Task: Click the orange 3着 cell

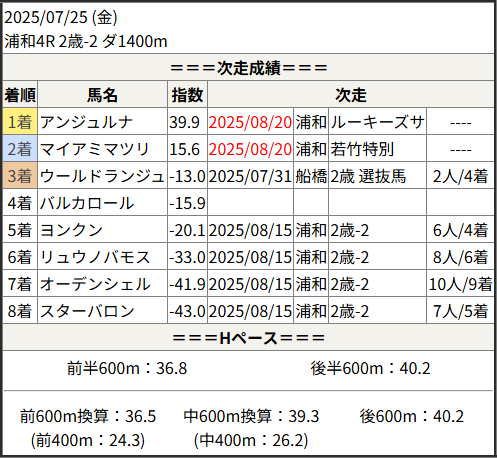Action: coord(20,176)
